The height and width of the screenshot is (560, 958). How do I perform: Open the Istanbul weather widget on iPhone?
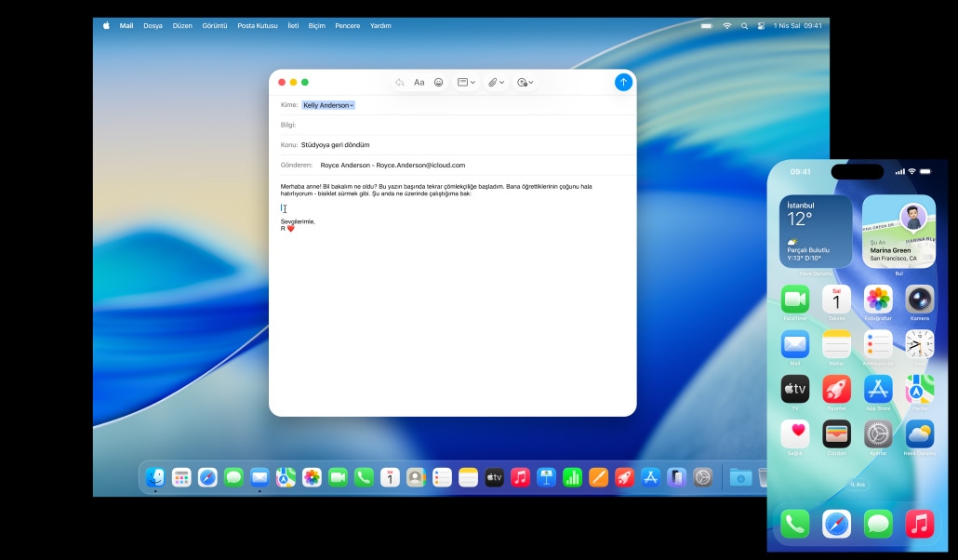click(815, 231)
